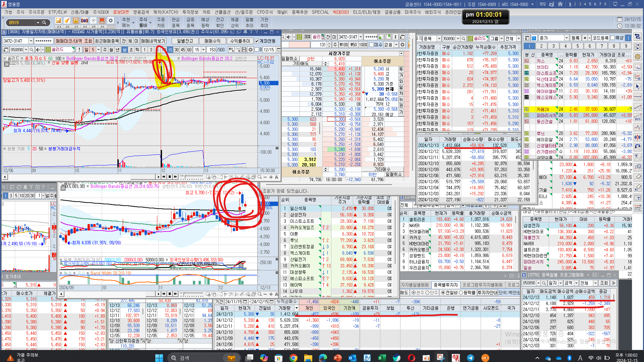644x362 pixels.
Task: Click stock search magnifier in chart window
Action: pos(31,50)
